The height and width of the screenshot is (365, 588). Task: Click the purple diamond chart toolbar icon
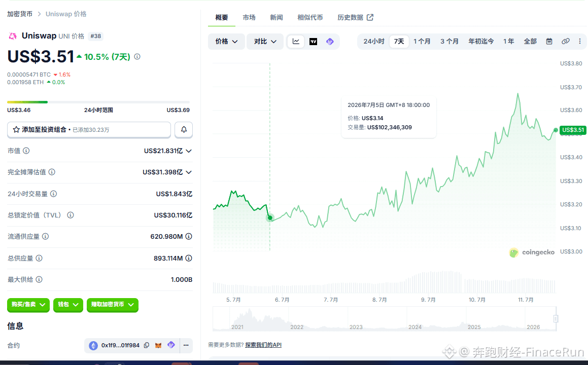pos(330,42)
